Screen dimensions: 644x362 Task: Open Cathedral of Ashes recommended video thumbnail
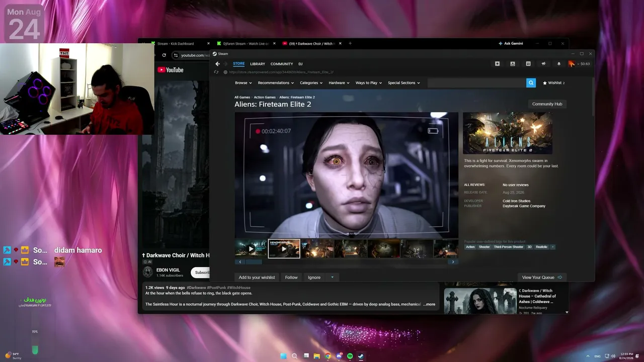tap(479, 300)
